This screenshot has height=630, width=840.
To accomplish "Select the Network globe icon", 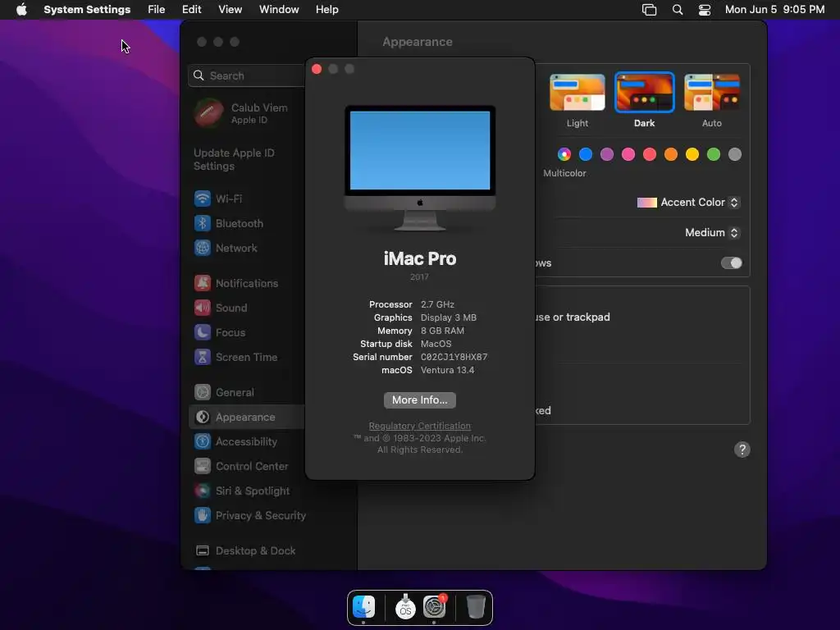I will 203,248.
